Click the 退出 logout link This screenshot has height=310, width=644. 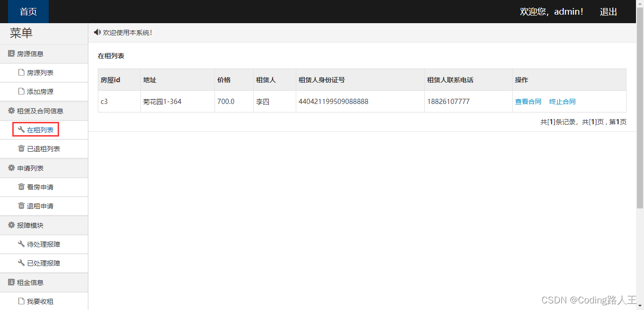click(x=608, y=12)
